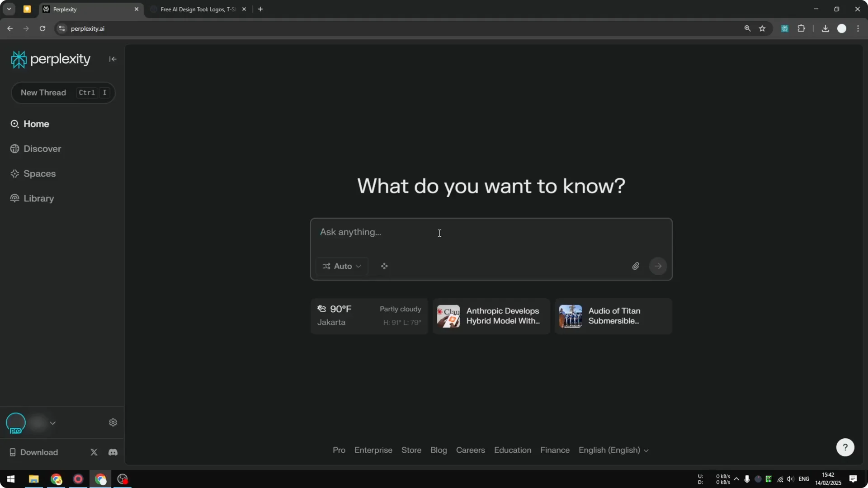This screenshot has height=488, width=868.
Task: Click the attach file paperclip icon
Action: point(636,266)
